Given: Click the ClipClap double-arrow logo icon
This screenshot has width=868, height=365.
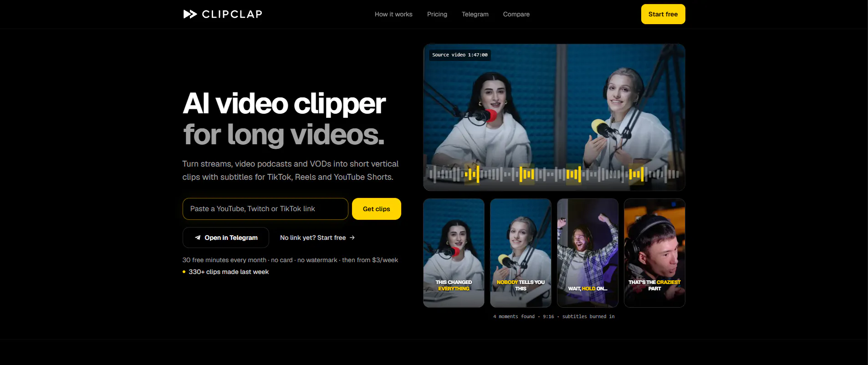Looking at the screenshot, I should click(x=190, y=14).
